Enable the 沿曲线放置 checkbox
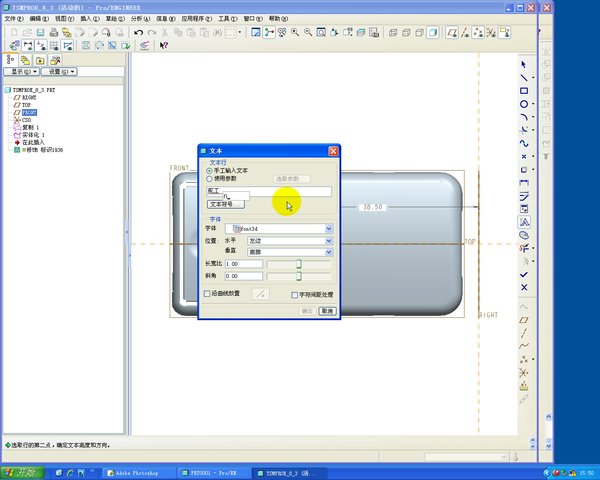This screenshot has width=600, height=480. click(x=208, y=295)
